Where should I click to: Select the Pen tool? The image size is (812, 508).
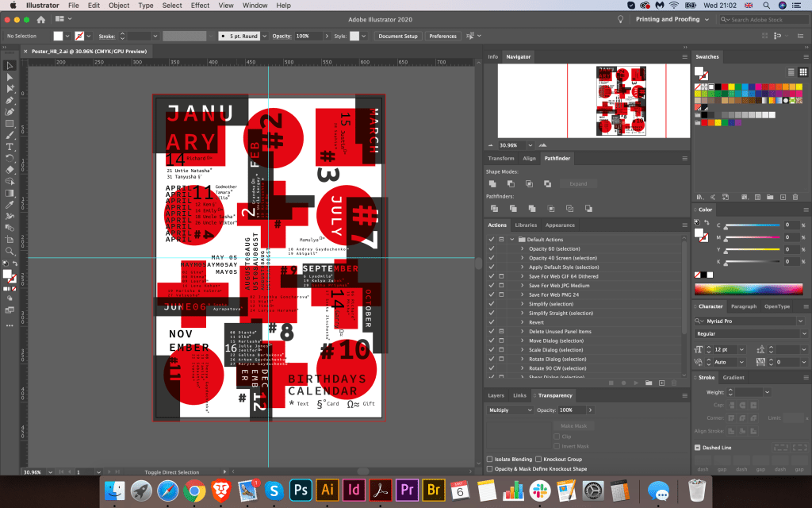tap(10, 101)
